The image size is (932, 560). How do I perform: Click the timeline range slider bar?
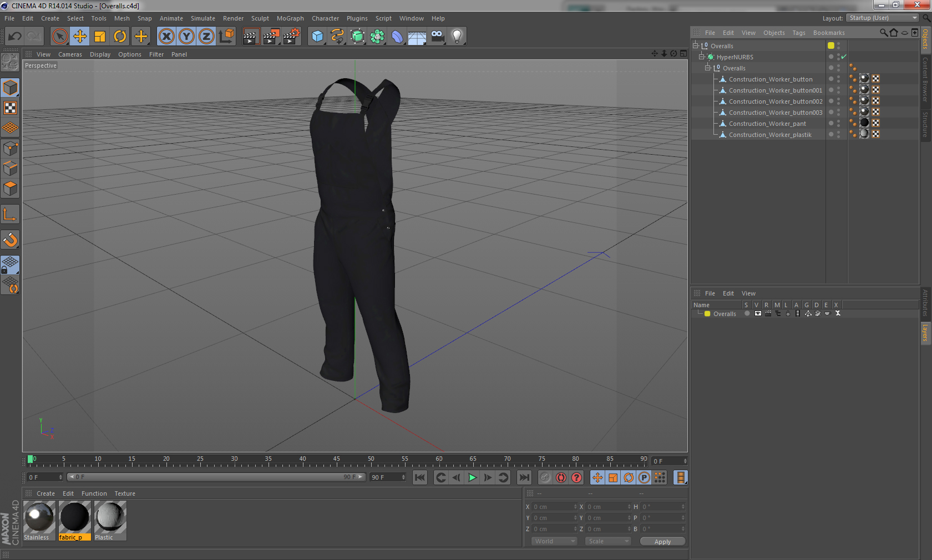[216, 477]
